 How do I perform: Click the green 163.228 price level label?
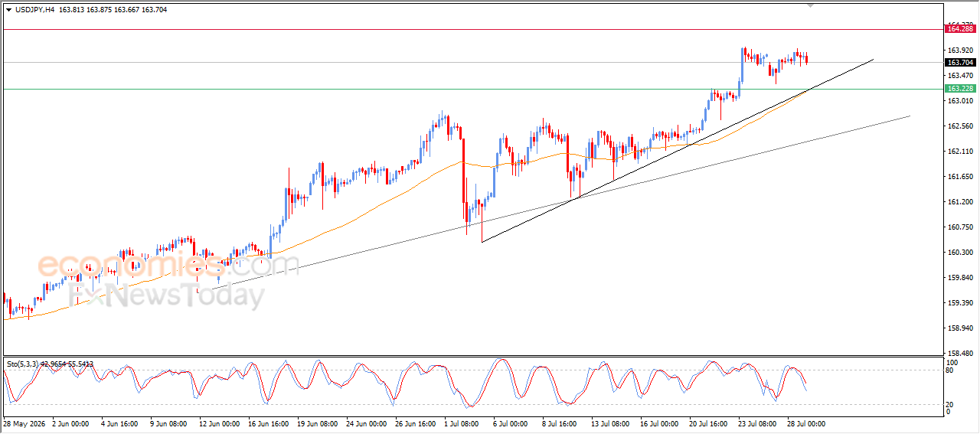tap(961, 89)
